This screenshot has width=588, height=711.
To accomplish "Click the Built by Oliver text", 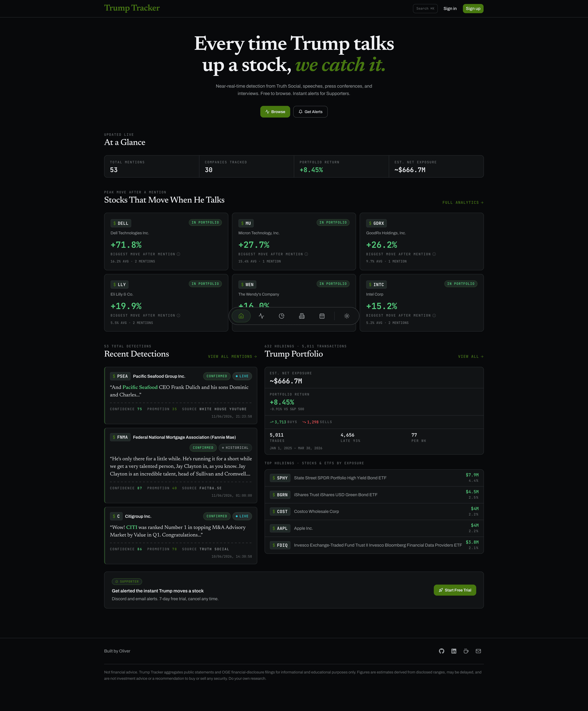I will click(x=117, y=651).
